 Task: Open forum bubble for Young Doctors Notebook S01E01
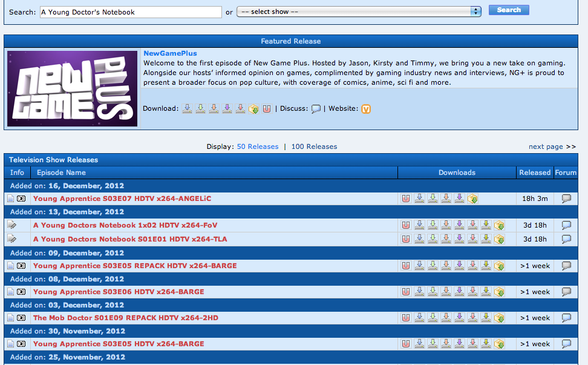566,239
